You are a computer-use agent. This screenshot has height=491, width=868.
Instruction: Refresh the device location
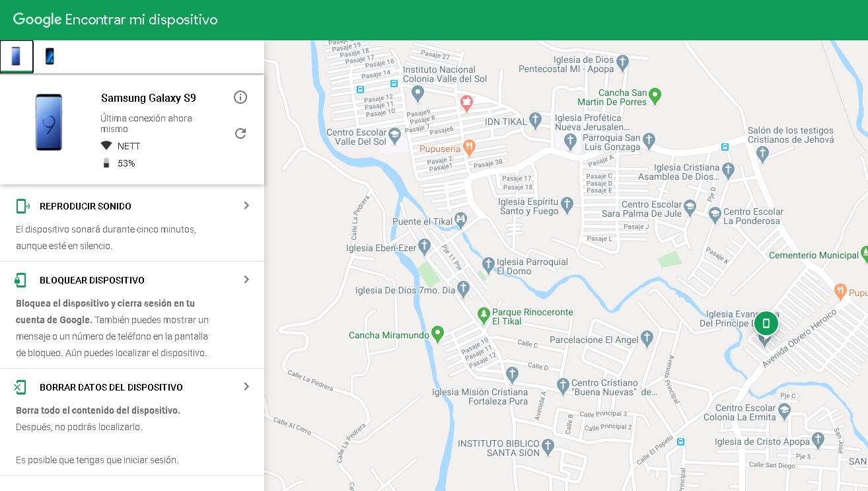[x=240, y=133]
